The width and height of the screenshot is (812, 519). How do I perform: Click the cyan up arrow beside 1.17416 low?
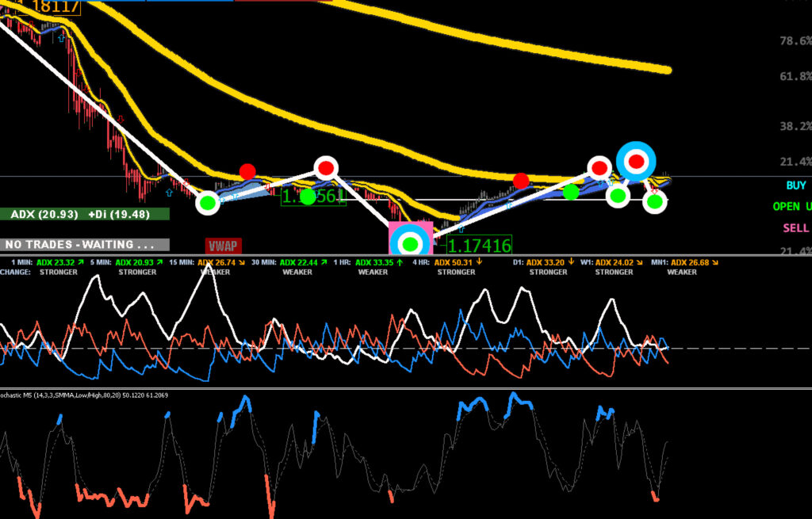[461, 228]
